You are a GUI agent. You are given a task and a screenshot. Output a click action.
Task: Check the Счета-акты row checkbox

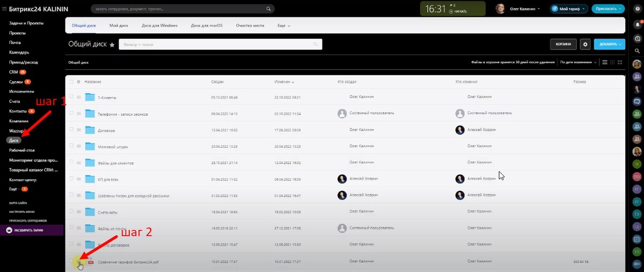click(x=71, y=211)
